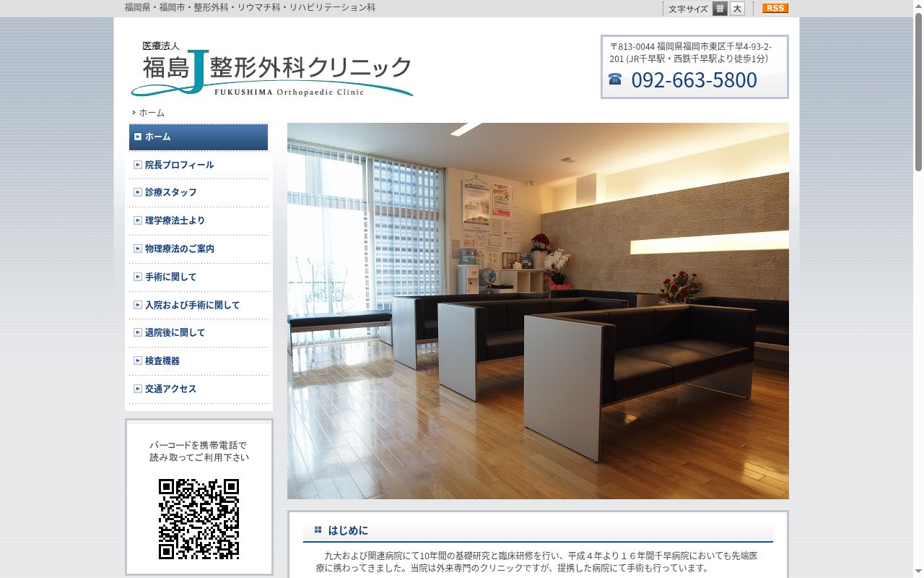Click the arrow icon in the active ホーム item
The width and height of the screenshot is (924, 578).
coord(138,137)
